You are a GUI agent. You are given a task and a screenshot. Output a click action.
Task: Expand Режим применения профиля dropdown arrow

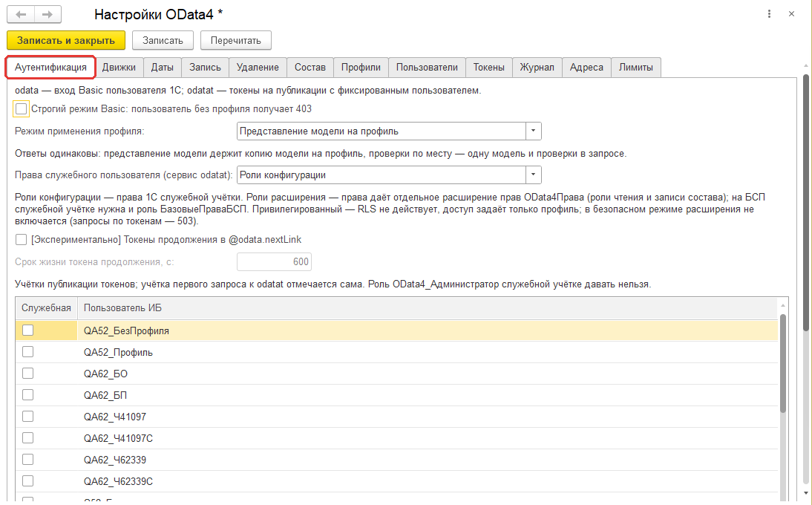(x=534, y=131)
